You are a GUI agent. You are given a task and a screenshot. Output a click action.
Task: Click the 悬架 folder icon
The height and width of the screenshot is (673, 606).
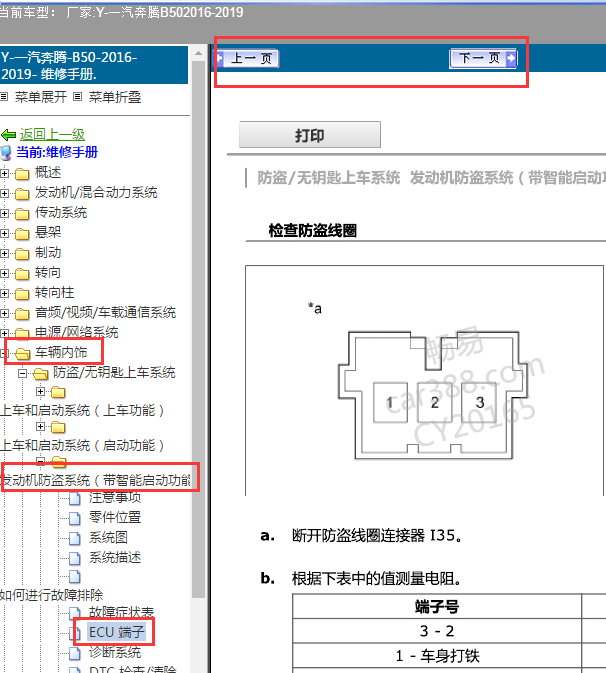click(22, 234)
